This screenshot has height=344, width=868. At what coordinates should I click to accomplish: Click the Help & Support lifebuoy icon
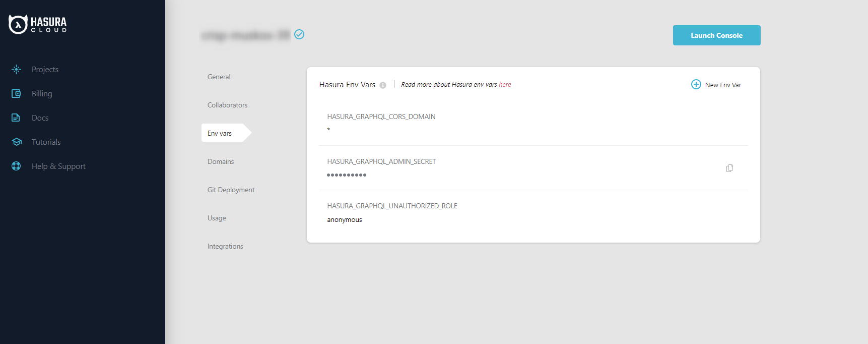click(x=16, y=166)
